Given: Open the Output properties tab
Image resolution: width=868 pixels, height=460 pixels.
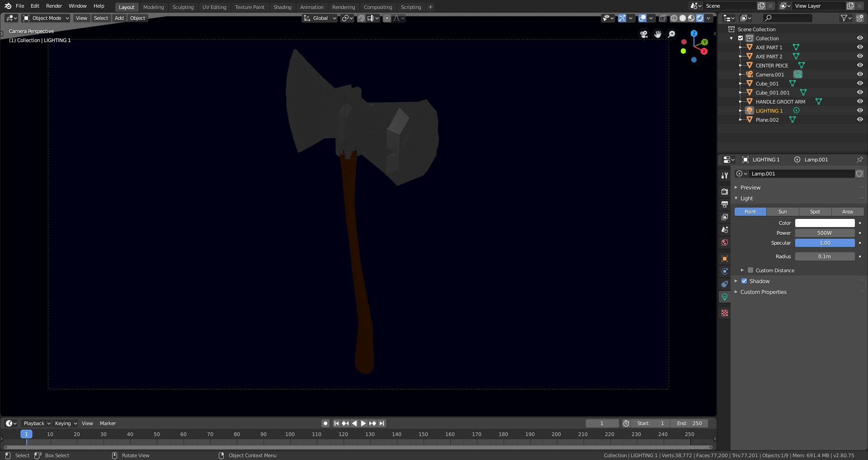Looking at the screenshot, I should [725, 204].
